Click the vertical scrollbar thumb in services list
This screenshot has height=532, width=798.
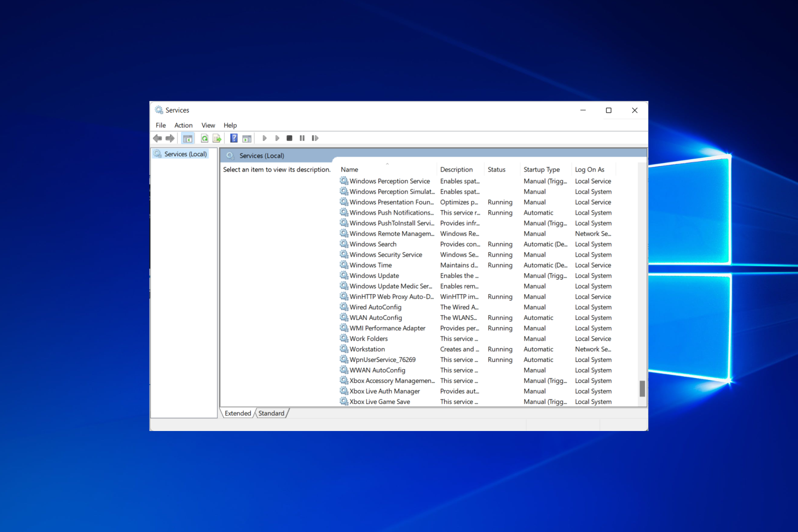tap(642, 389)
